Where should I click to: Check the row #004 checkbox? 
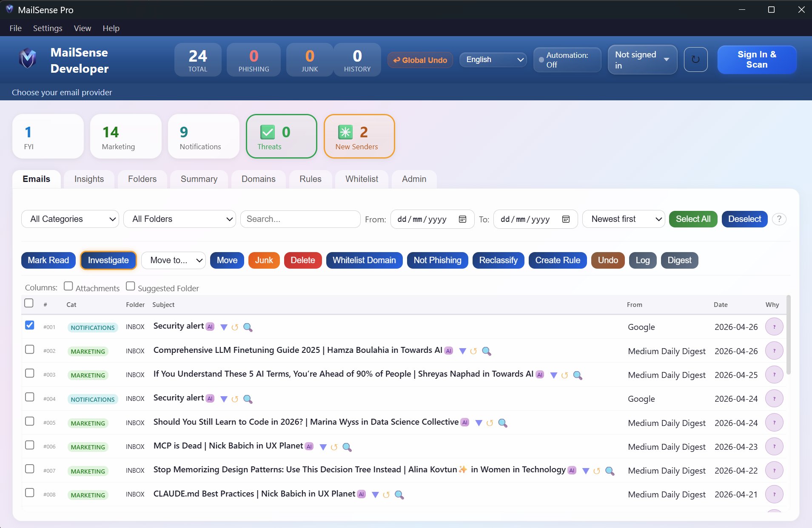(29, 397)
